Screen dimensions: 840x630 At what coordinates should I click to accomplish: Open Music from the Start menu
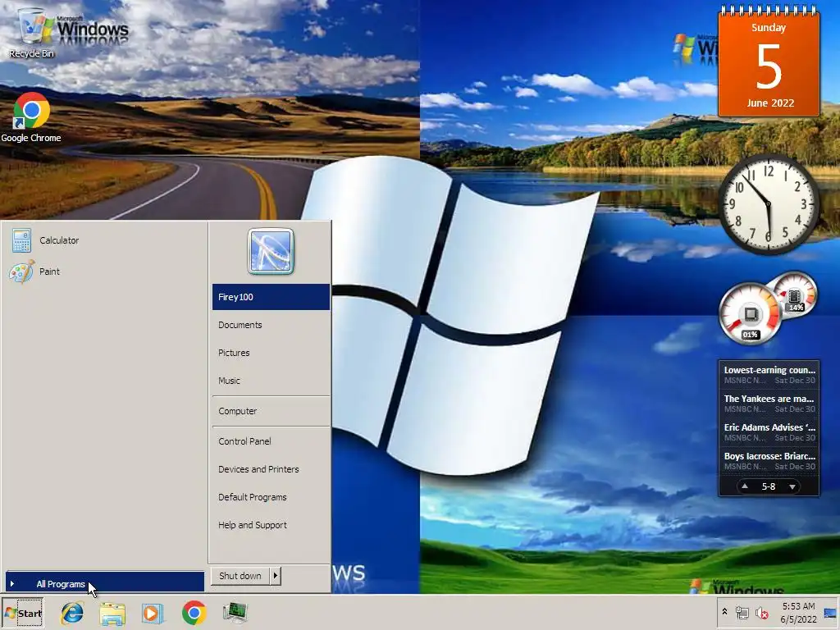(x=271, y=381)
